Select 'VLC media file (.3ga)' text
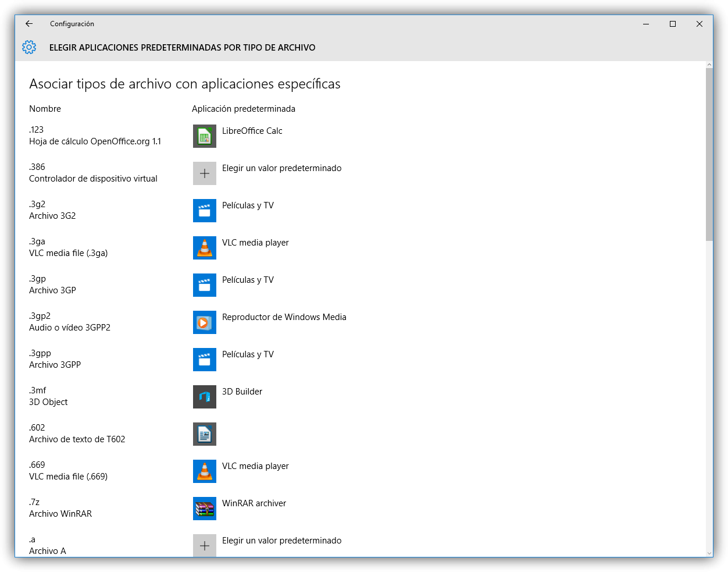This screenshot has height=572, width=728. tap(69, 253)
